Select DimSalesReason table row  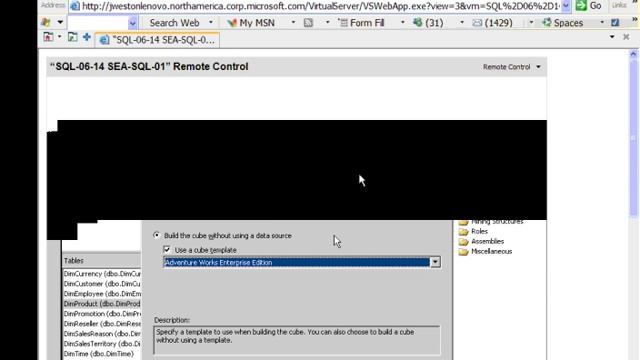(102, 334)
